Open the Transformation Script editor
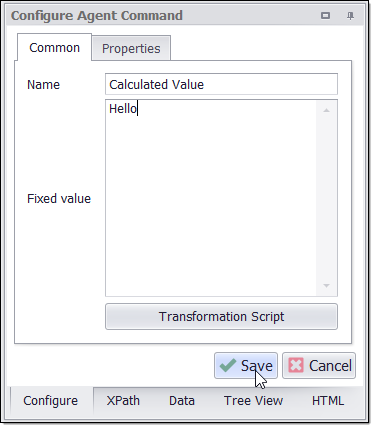Screen dimensions: 375x429 [221, 317]
